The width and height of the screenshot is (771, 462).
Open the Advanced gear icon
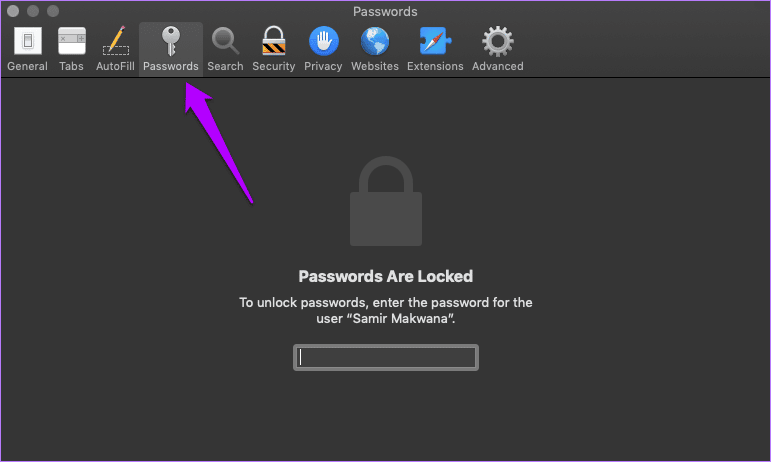coord(497,41)
